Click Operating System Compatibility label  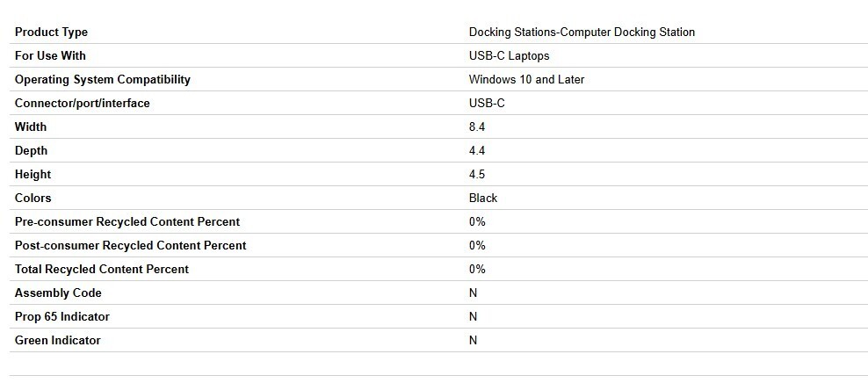[102, 80]
